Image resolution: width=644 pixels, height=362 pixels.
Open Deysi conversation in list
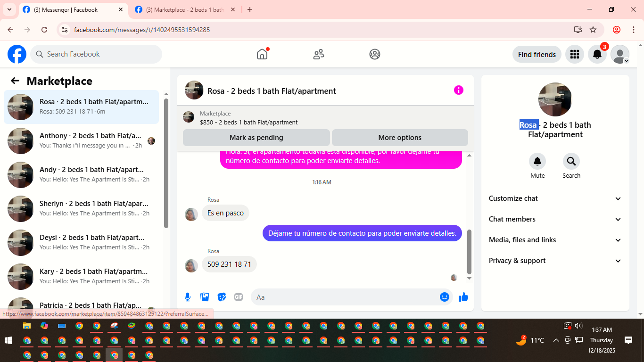click(x=82, y=243)
